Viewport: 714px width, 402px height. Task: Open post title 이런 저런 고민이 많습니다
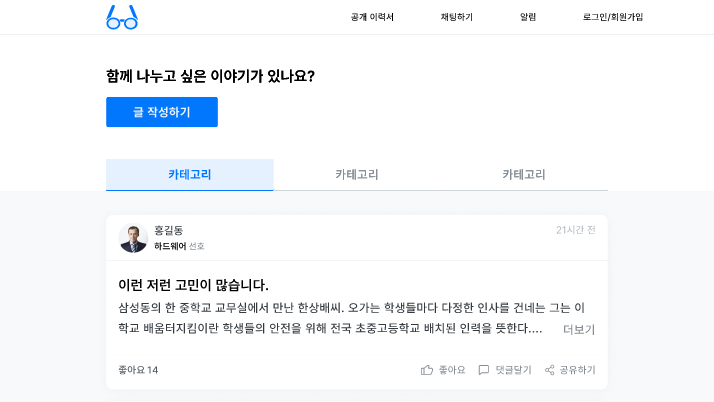(x=193, y=285)
